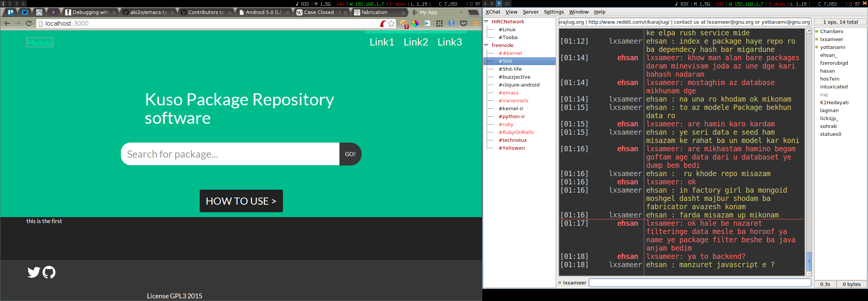
Task: Click the Link2 navigation link
Action: [x=416, y=42]
